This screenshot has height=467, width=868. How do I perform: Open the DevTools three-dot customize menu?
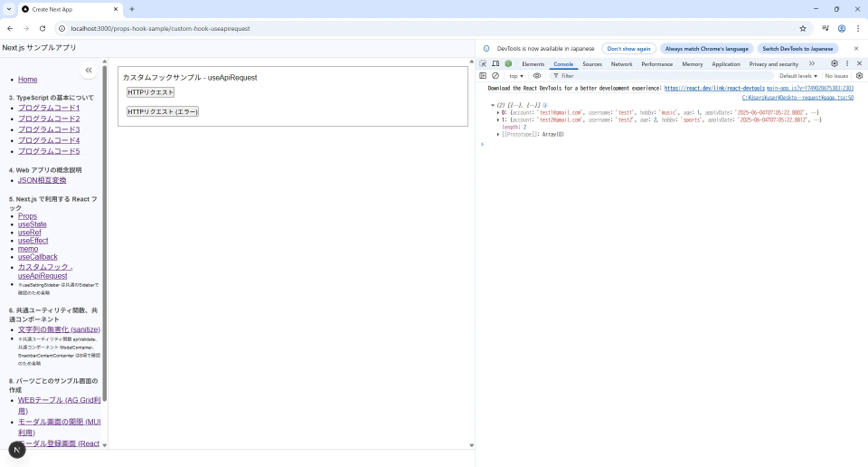coord(847,63)
